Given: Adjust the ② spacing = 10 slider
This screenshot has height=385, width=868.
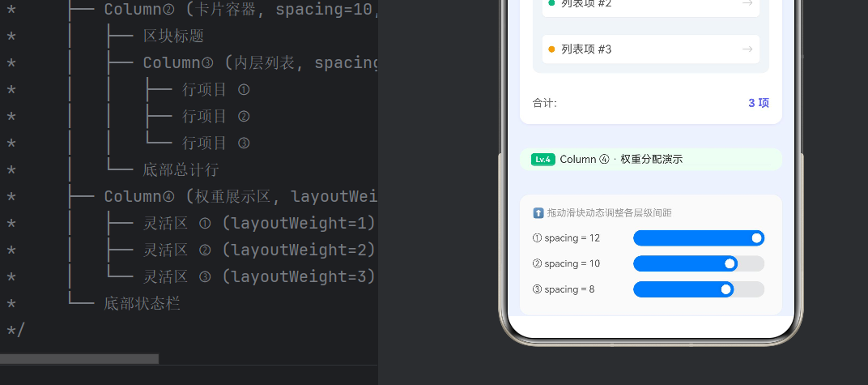Looking at the screenshot, I should tap(699, 263).
